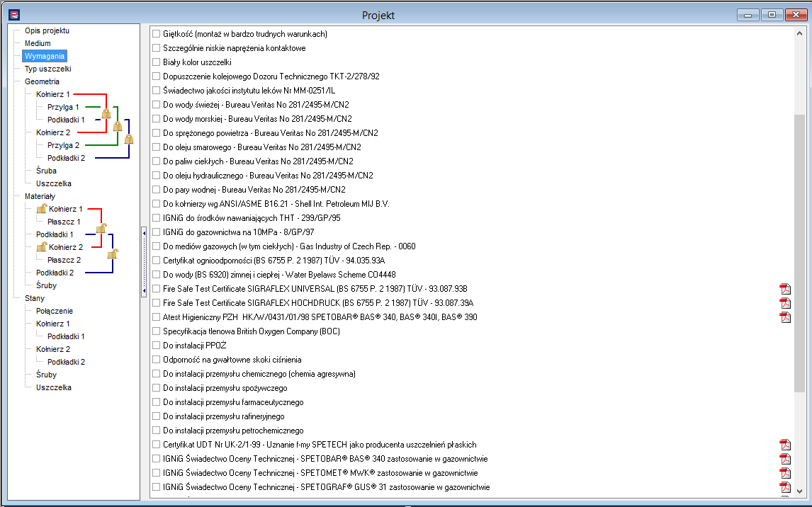Check Odporność na gwałtowne skoki ciśnienia
The width and height of the screenshot is (812, 507).
tap(157, 359)
